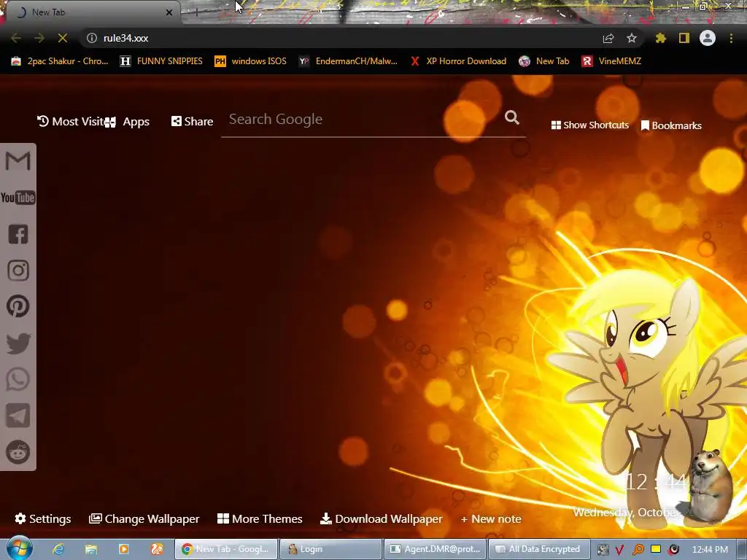
Task: Open Instagram from the sidebar
Action: [18, 271]
